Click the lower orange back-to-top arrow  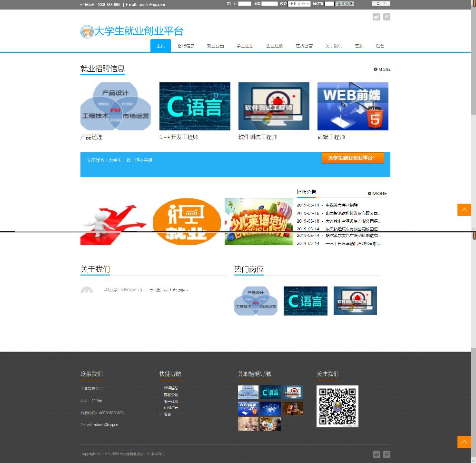click(464, 442)
